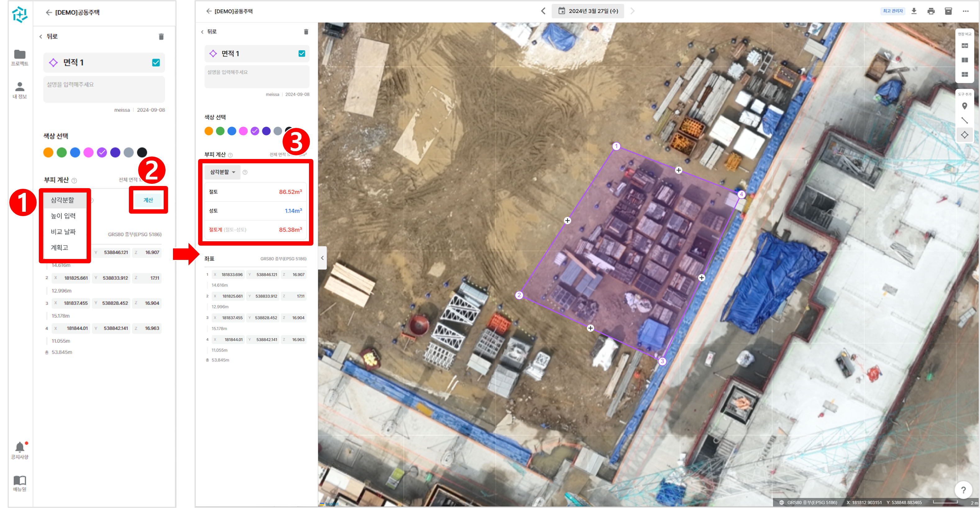This screenshot has width=980, height=508.
Task: Open the 삼각분할 method dropdown
Action: click(x=223, y=172)
